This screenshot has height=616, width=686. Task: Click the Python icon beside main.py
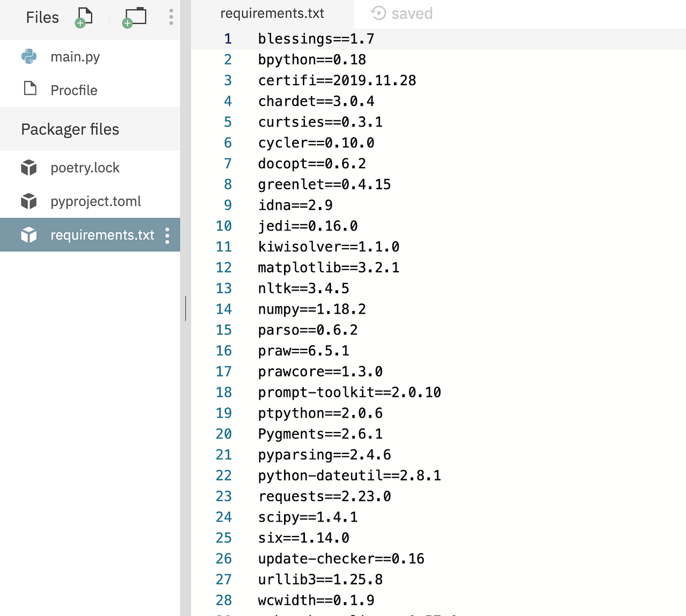coord(29,56)
